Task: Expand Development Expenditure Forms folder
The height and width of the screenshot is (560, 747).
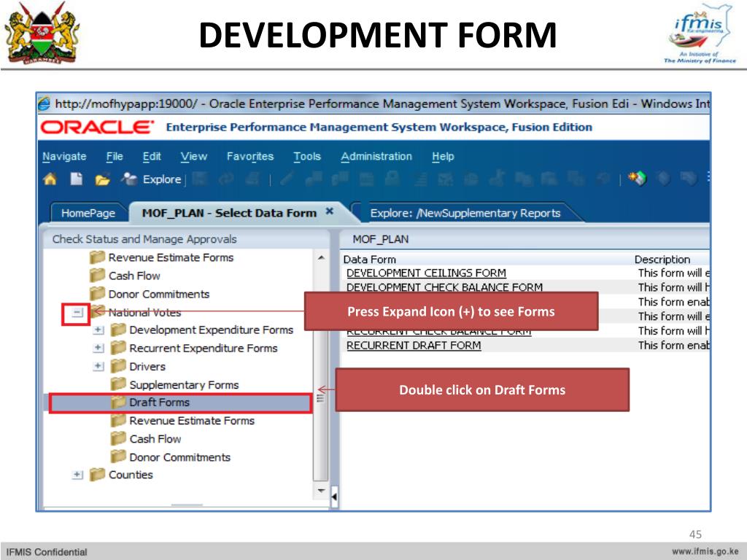Action: [98, 330]
